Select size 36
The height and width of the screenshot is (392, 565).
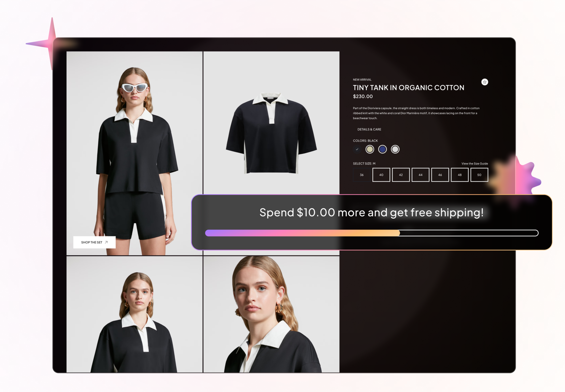coord(361,175)
